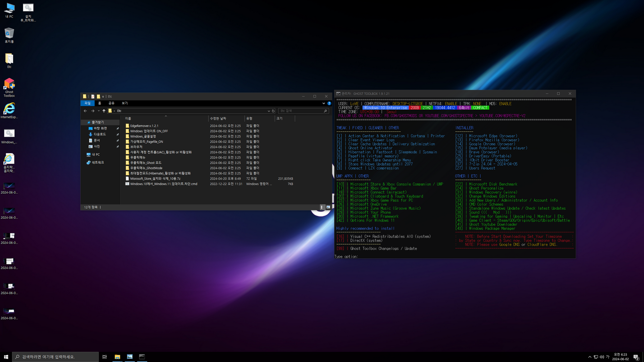The height and width of the screenshot is (362, 644).
Task: Select the 휴지통 recycle bin icon
Action: [x=9, y=35]
